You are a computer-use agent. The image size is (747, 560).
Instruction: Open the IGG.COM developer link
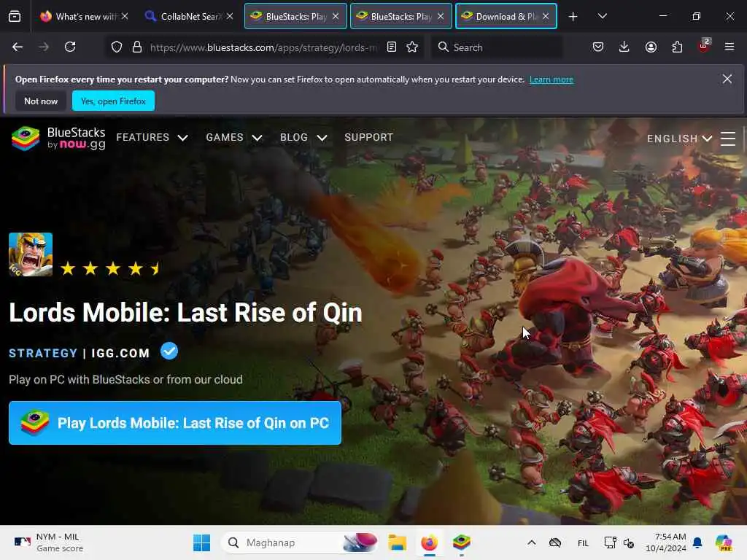point(120,353)
